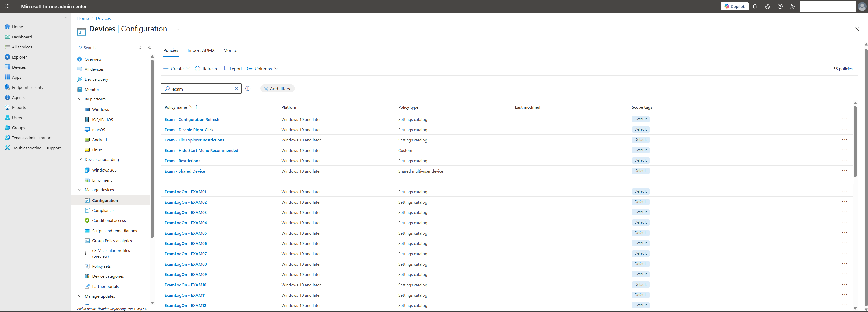Viewport: 868px width, 312px height.
Task: Select the Policies tab
Action: point(171,50)
